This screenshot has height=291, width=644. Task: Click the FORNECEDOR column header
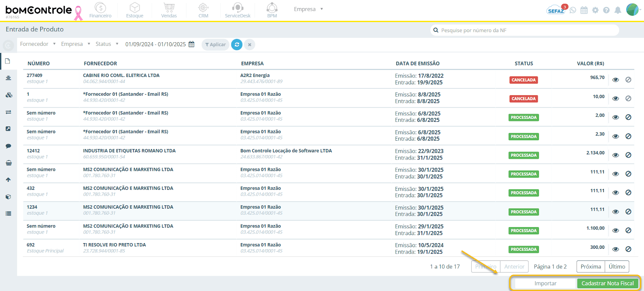(x=100, y=64)
